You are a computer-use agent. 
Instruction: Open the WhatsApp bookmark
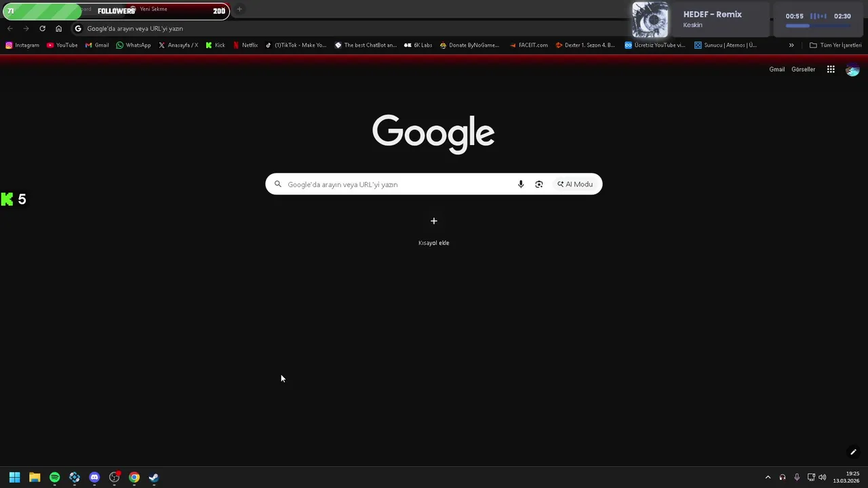[134, 45]
